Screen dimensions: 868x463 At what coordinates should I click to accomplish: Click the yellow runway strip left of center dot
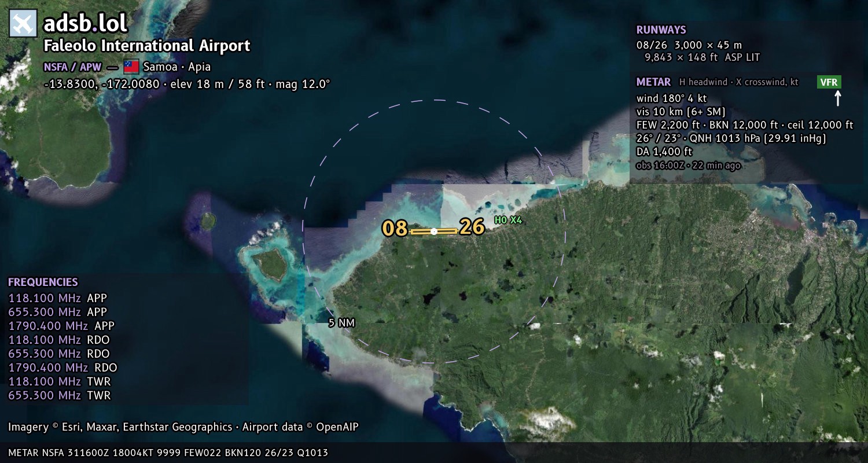(x=421, y=231)
